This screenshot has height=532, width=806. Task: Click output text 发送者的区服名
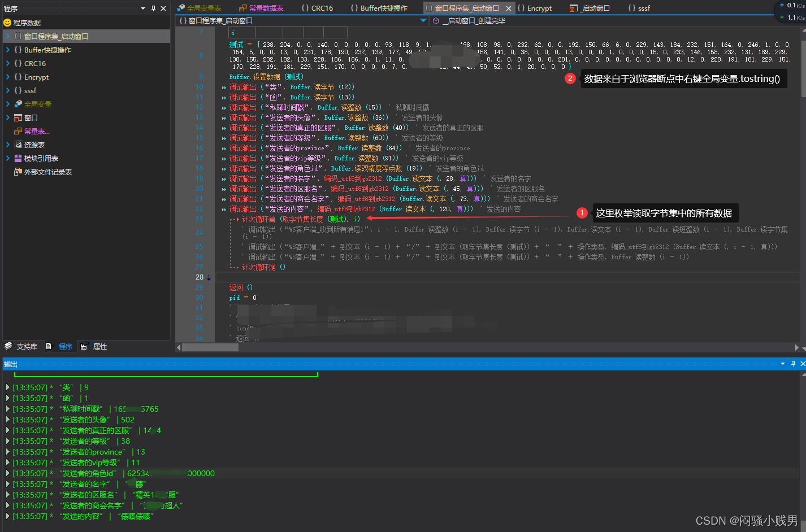pos(89,495)
